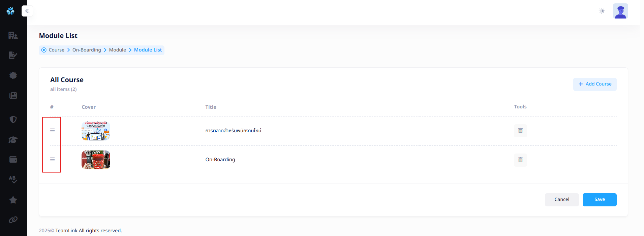Go to Course in the breadcrumb

click(56, 50)
